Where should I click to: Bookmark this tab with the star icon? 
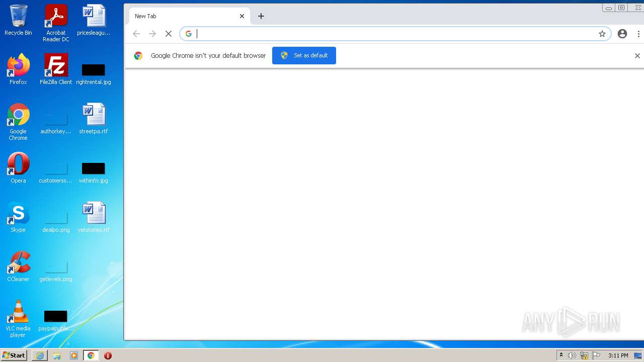tap(602, 34)
